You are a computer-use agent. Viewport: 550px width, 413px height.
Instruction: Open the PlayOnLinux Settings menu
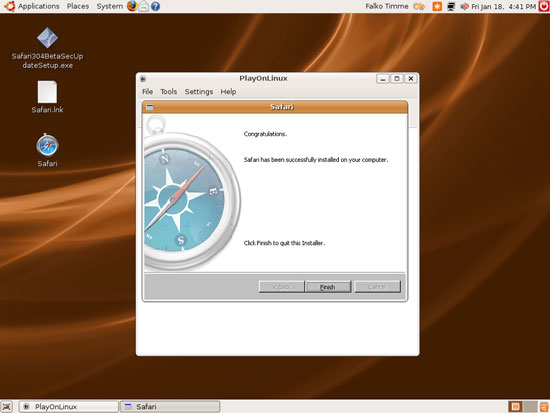[199, 92]
